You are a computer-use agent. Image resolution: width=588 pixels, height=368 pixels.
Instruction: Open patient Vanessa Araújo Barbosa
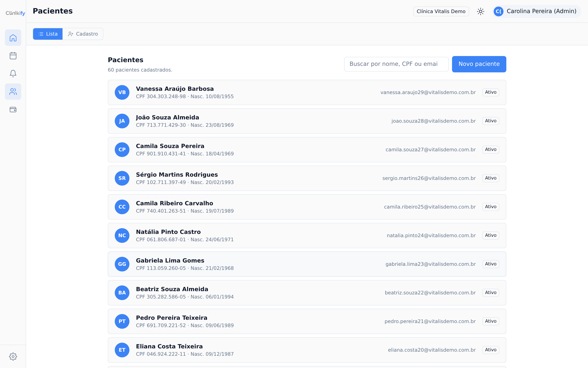(307, 92)
